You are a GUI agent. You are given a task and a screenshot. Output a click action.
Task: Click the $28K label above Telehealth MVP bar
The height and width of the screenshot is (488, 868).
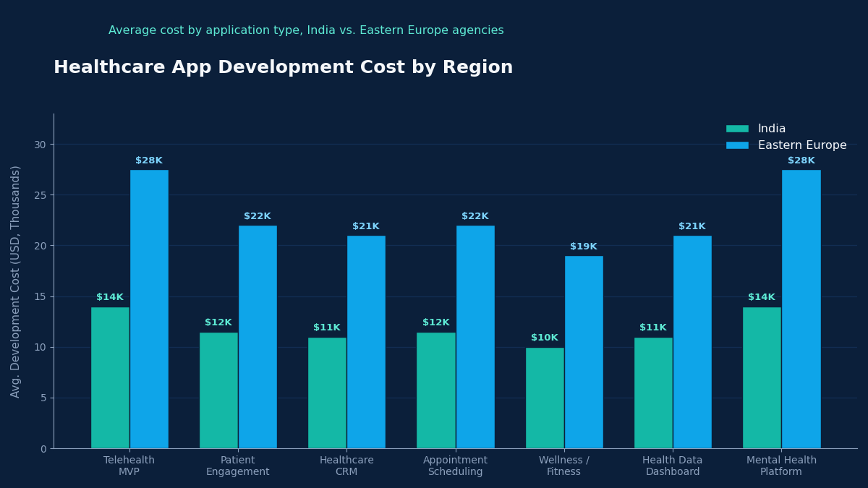149,160
